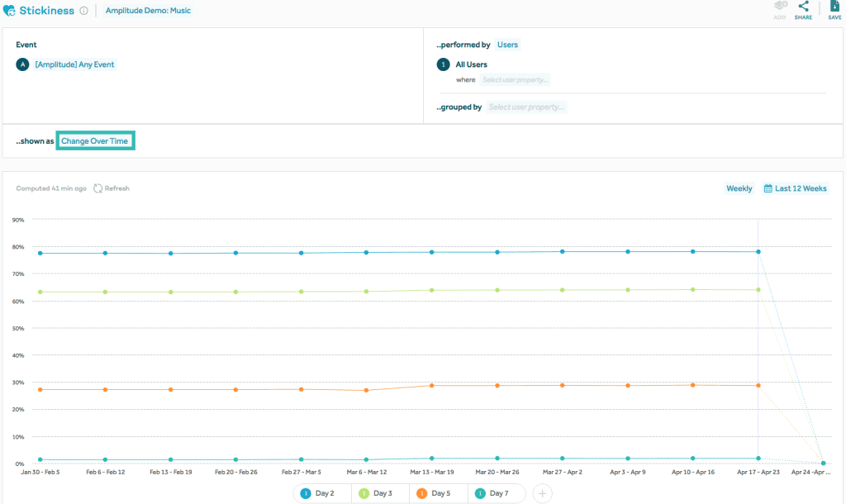Open the Change Over Time dropdown

point(94,141)
